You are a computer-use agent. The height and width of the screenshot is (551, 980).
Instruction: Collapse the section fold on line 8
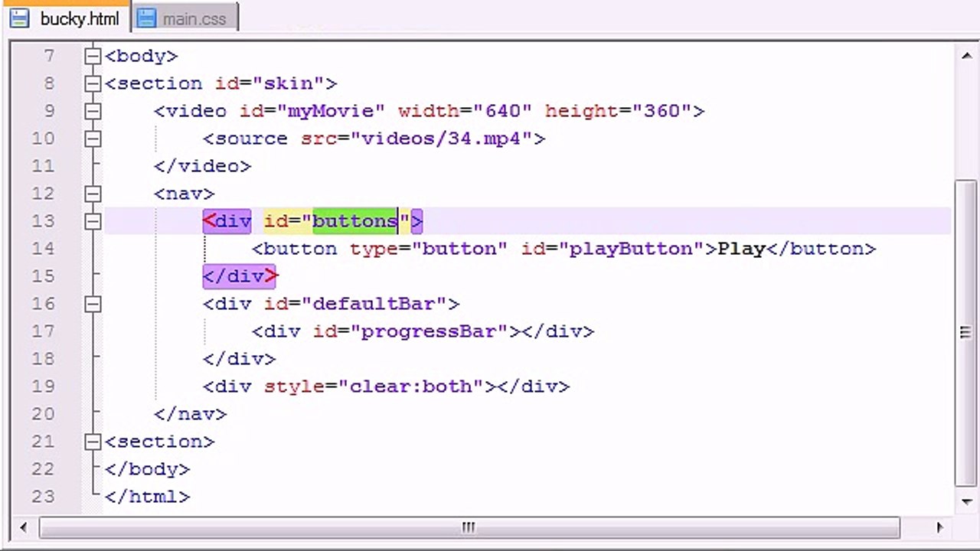pos(93,83)
